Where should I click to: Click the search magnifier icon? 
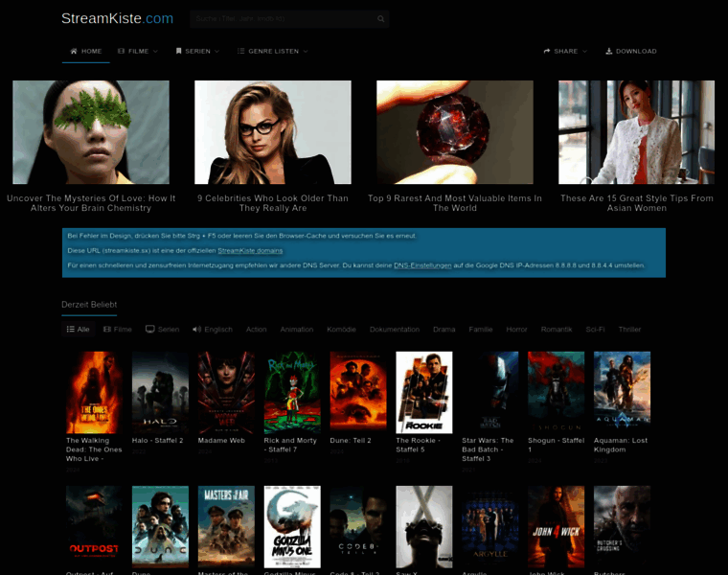point(380,19)
